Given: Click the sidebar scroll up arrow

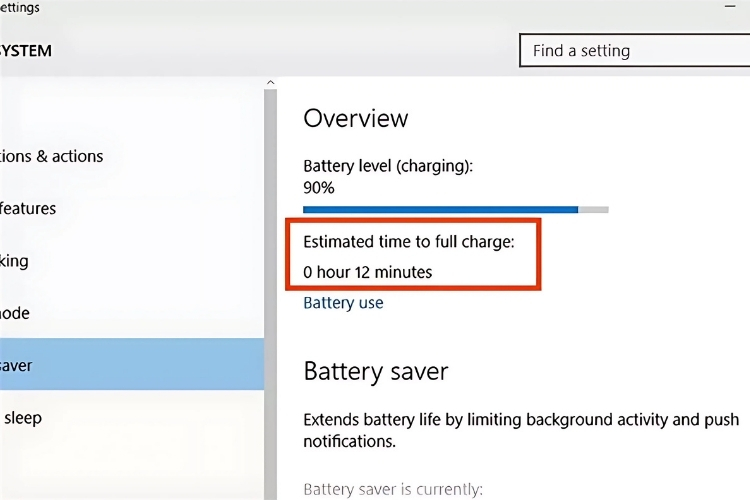Looking at the screenshot, I should pyautogui.click(x=269, y=84).
